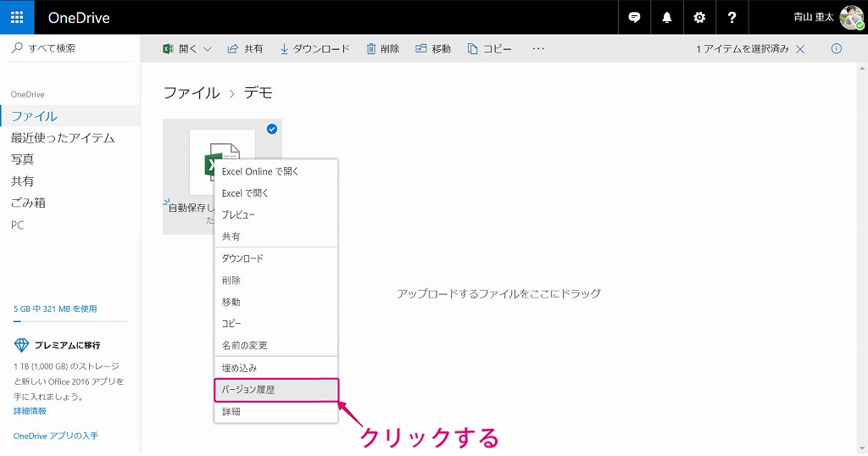The height and width of the screenshot is (456, 868).
Task: Open the settings gear icon
Action: pos(699,17)
